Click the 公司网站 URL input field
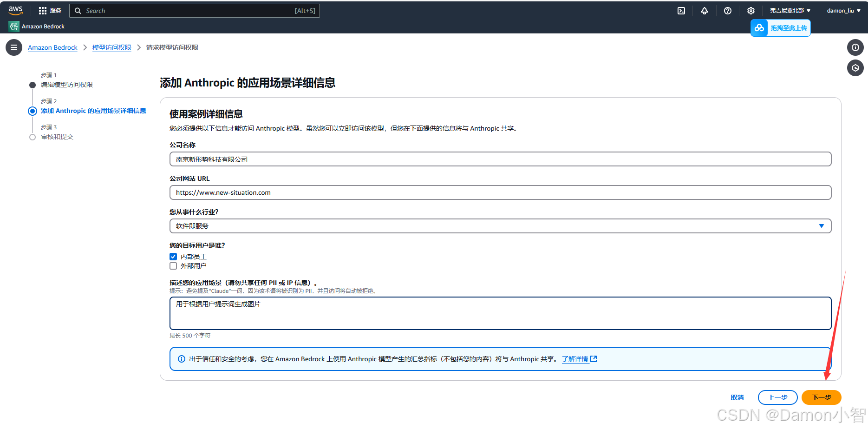868x430 pixels. click(500, 192)
